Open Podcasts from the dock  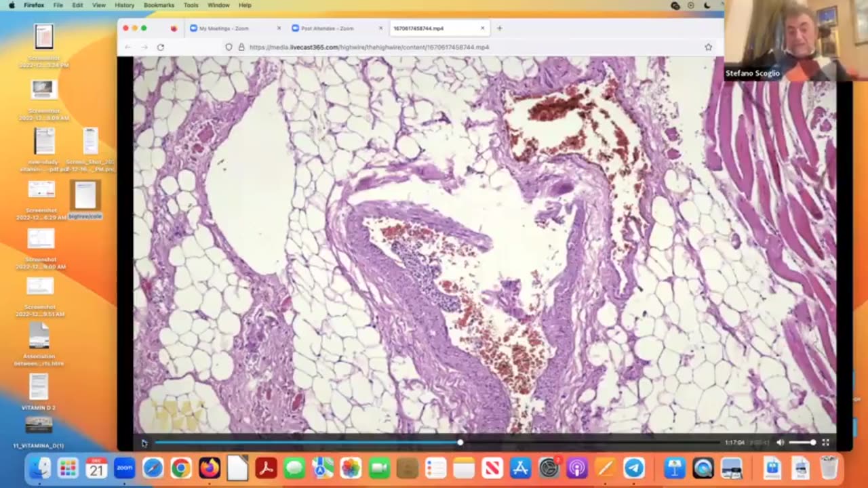577,468
